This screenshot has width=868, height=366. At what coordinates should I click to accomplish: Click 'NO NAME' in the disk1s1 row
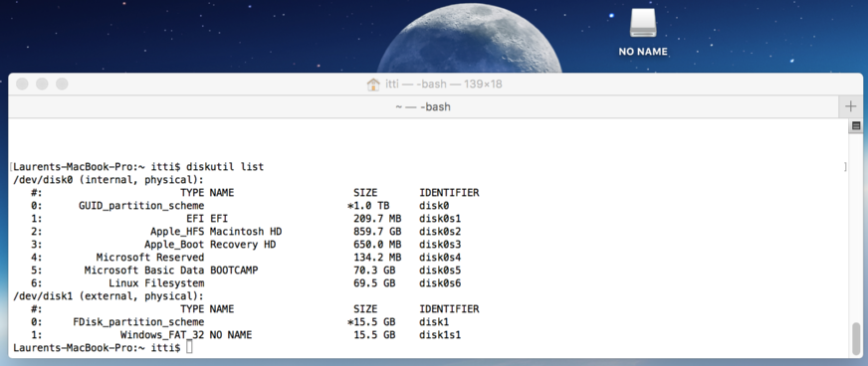[231, 335]
